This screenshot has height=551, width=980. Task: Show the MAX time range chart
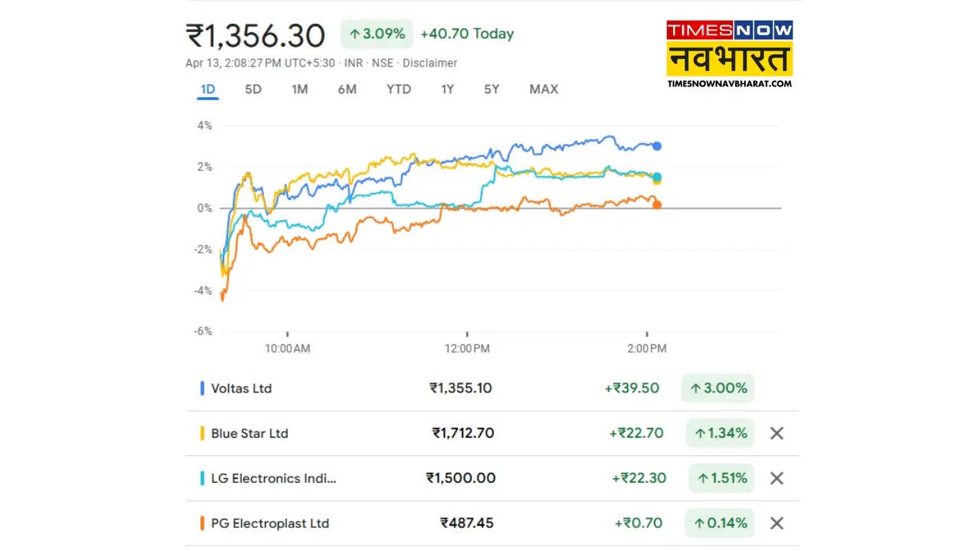click(x=544, y=90)
